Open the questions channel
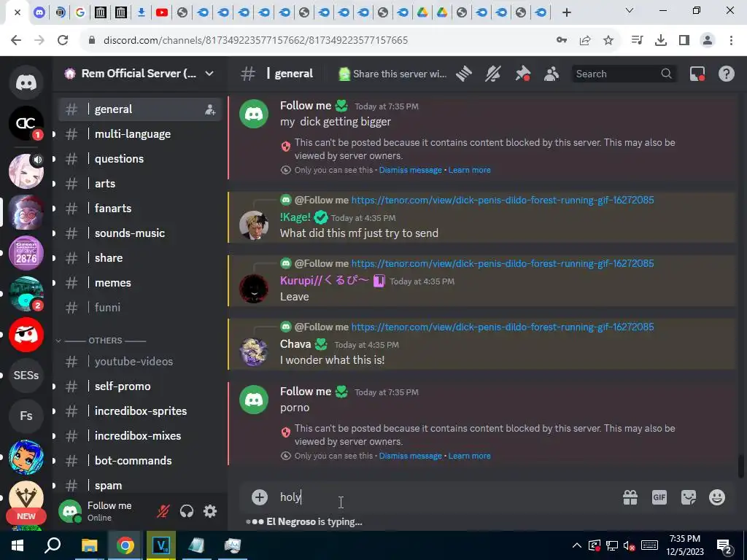Viewport: 747px width, 560px height. click(140, 159)
